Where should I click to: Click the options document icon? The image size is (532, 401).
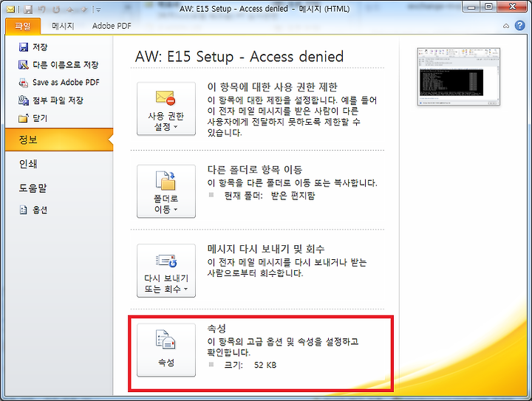[23, 210]
